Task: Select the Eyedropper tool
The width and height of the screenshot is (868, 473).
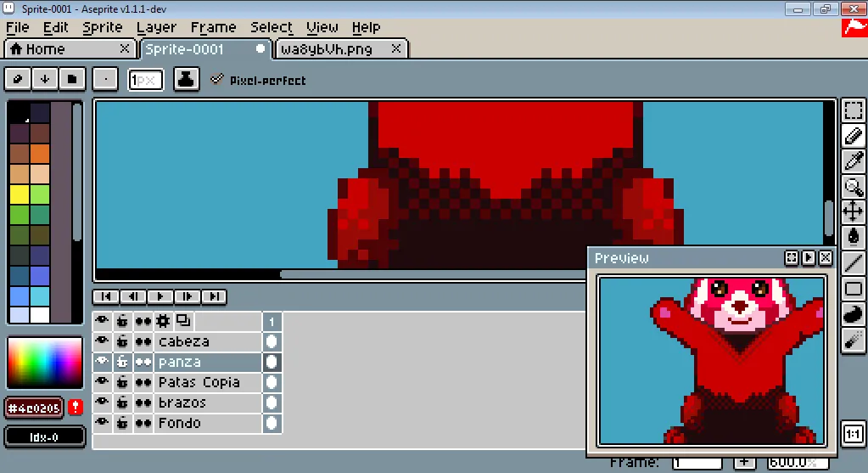Action: pos(853,161)
